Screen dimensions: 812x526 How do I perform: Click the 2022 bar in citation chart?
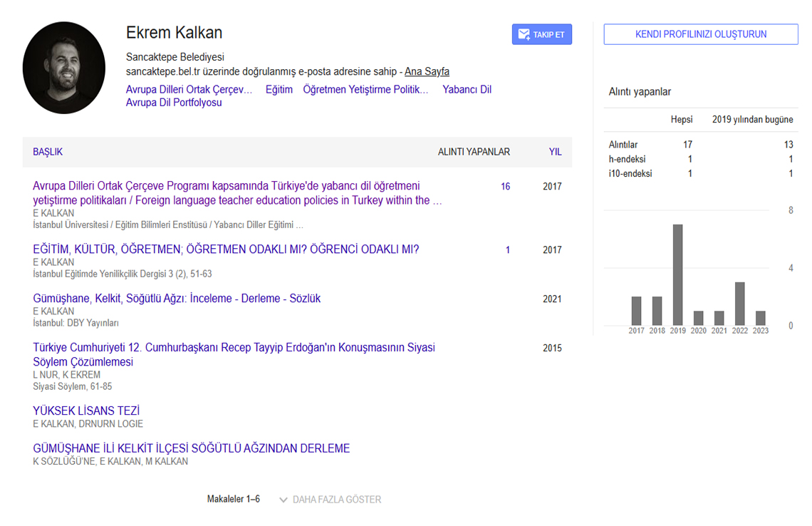pos(739,304)
